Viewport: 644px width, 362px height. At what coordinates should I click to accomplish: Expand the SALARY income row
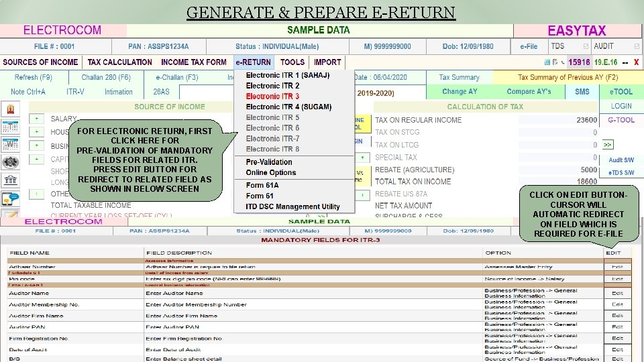(36, 119)
